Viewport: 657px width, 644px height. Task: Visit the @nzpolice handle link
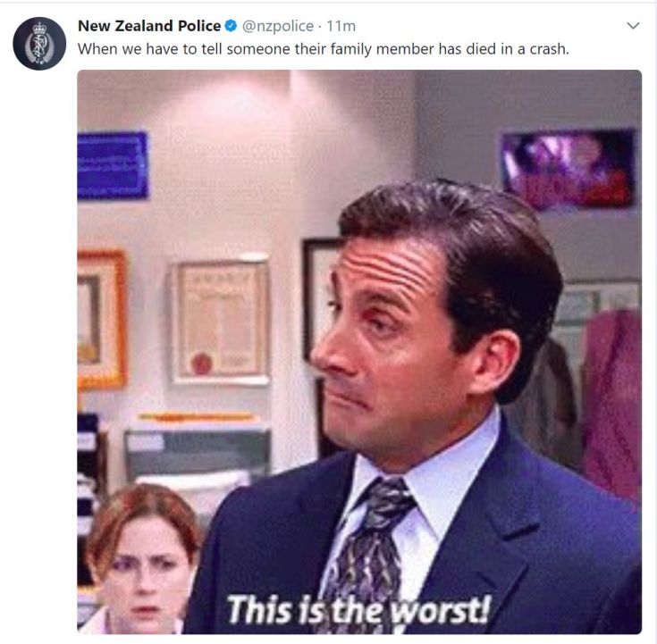(x=277, y=26)
